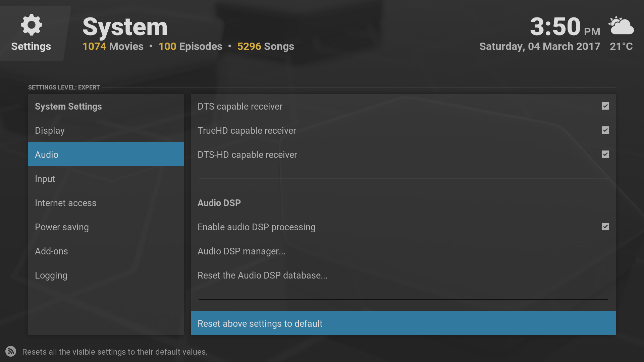This screenshot has height=362, width=644.
Task: Turn off Enable audio DSP processing
Action: click(x=605, y=227)
